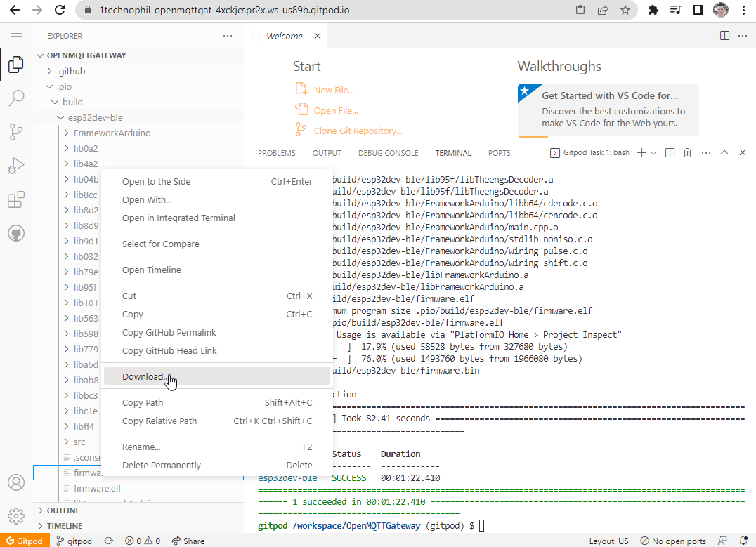The height and width of the screenshot is (547, 756).
Task: Open the Source Control view
Action: click(x=16, y=131)
